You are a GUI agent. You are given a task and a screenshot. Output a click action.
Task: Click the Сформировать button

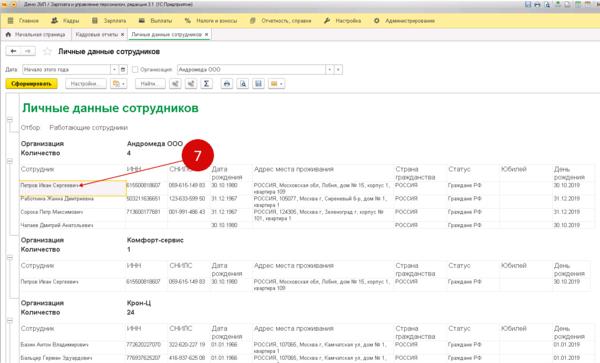click(x=31, y=84)
